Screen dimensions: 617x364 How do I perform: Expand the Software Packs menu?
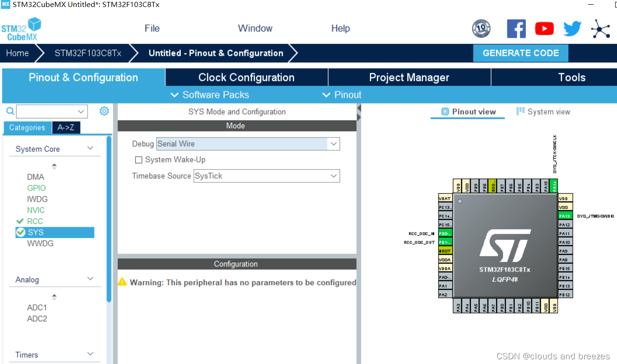(210, 95)
